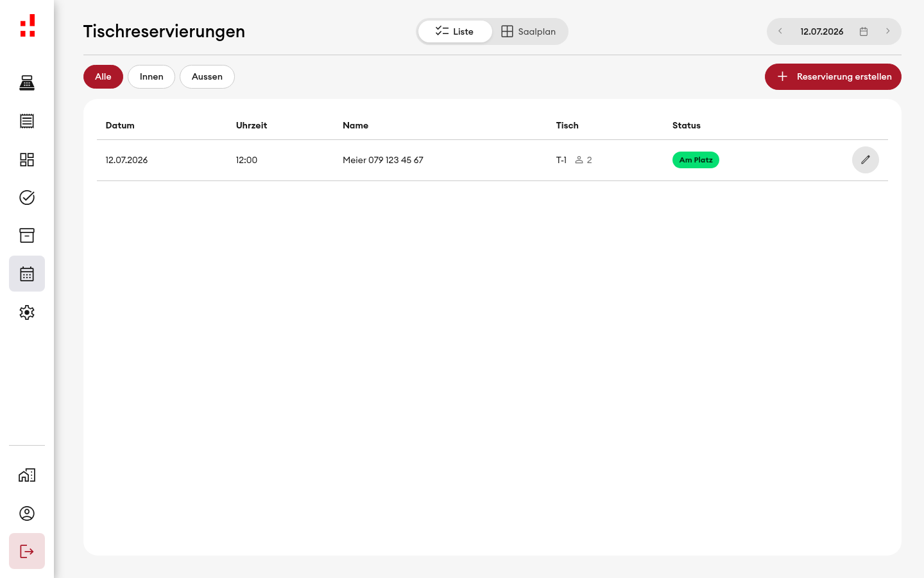Click the green Am Platz status badge
The width and height of the screenshot is (924, 578).
coord(696,160)
